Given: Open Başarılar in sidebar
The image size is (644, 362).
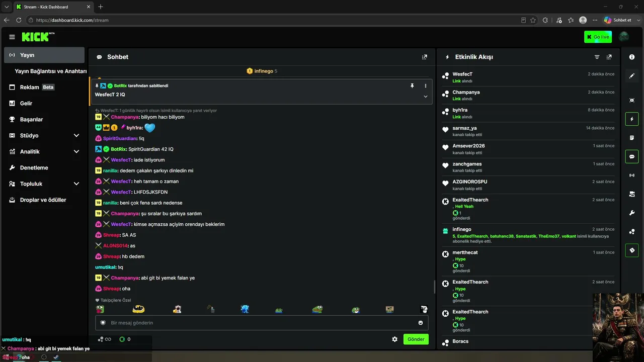Looking at the screenshot, I should tap(44, 120).
